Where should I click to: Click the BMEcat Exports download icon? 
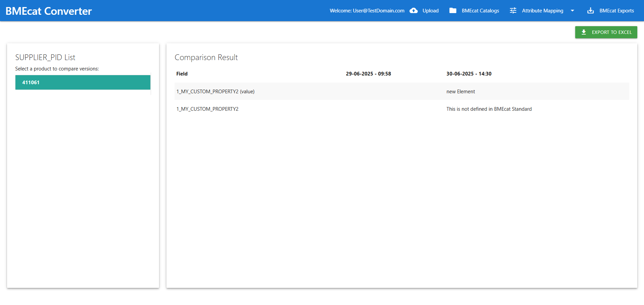click(591, 11)
